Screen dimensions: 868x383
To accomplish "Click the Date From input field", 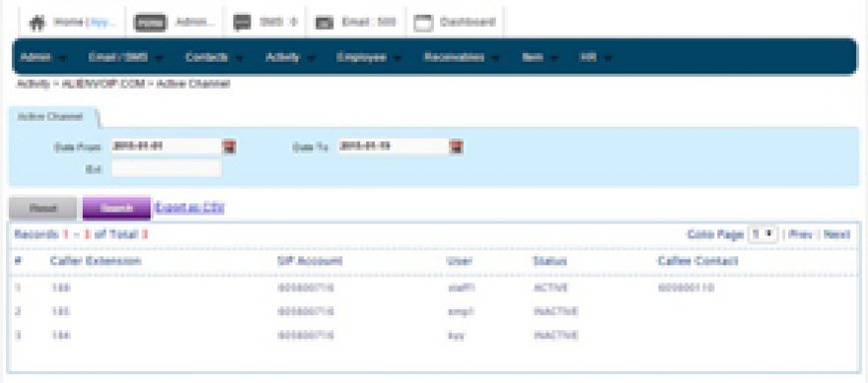I will point(166,146).
